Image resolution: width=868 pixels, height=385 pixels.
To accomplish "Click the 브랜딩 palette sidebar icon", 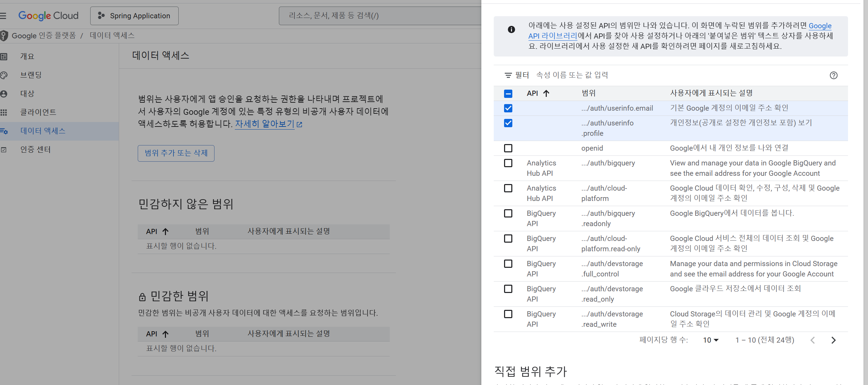I will (x=4, y=75).
